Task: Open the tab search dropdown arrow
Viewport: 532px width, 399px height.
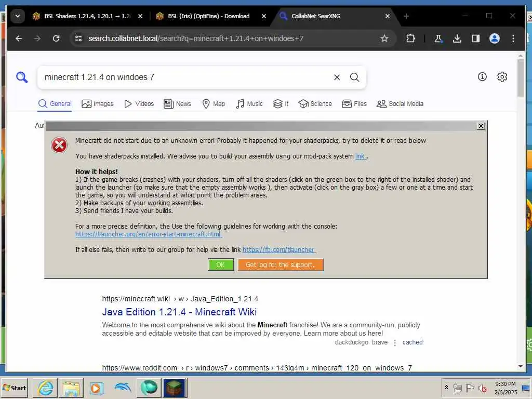Action: click(17, 16)
